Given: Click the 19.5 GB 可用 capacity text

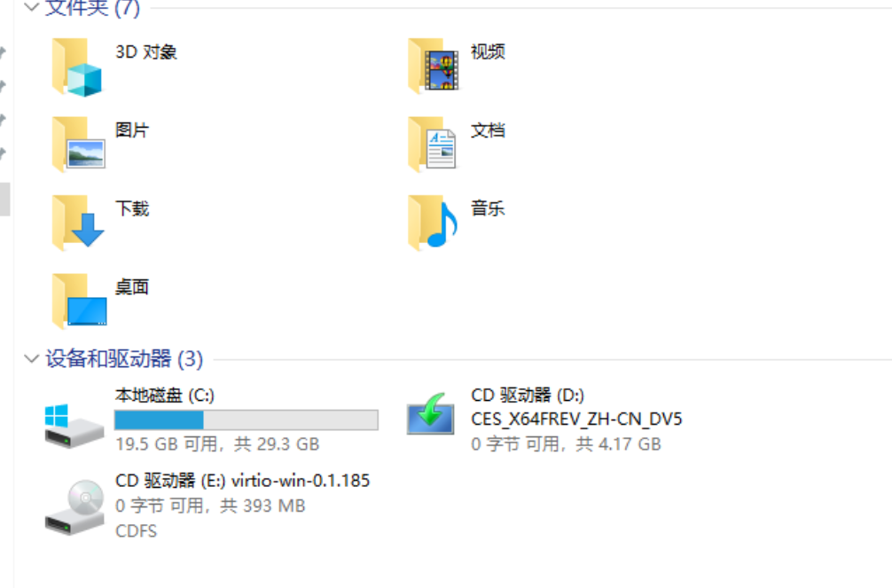Looking at the screenshot, I should coord(166,444).
